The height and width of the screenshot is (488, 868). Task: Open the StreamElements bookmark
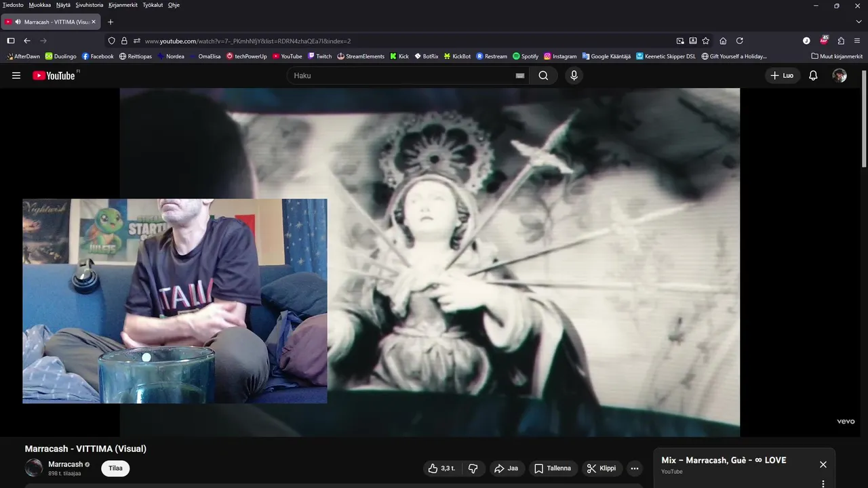tap(361, 56)
